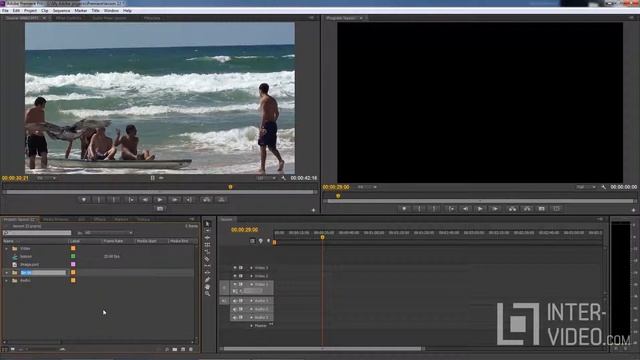640x360 pixels.
Task: Expand the Audio 2 track
Action: pyautogui.click(x=251, y=309)
